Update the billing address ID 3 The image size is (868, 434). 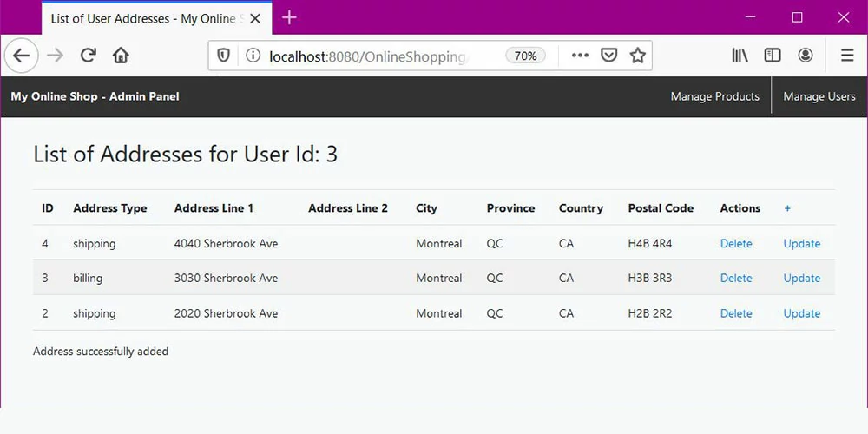pyautogui.click(x=801, y=278)
